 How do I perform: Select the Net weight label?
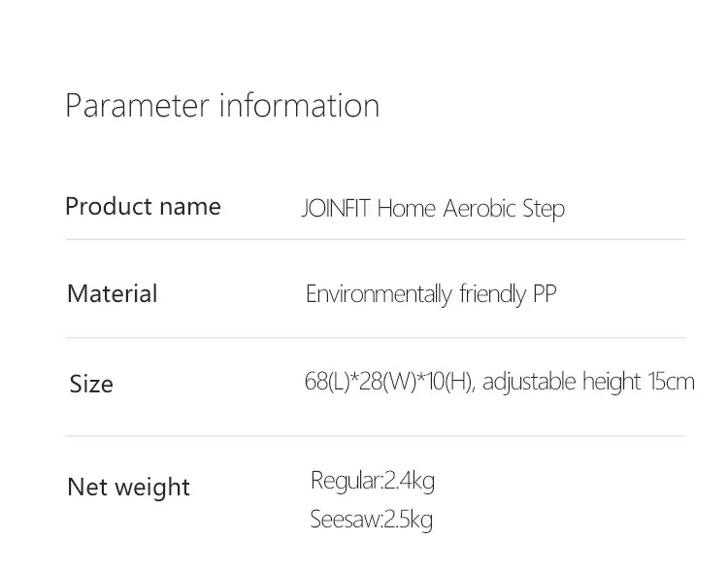point(128,488)
